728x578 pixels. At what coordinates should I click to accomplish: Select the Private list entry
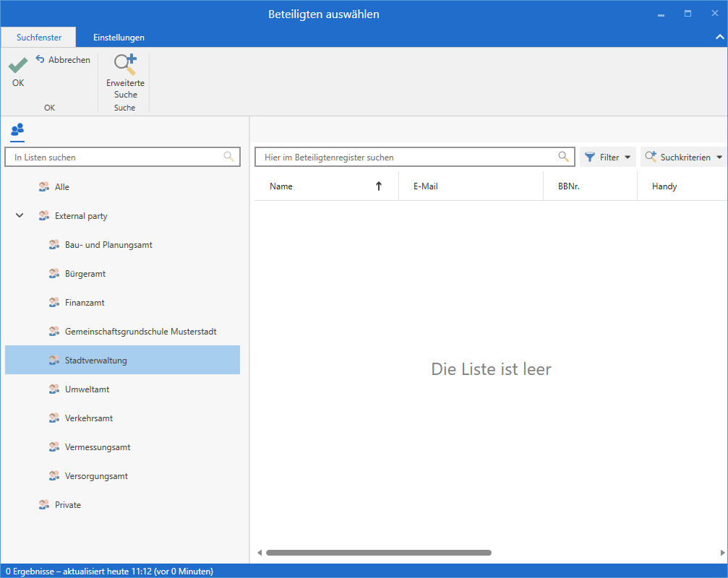click(123, 505)
